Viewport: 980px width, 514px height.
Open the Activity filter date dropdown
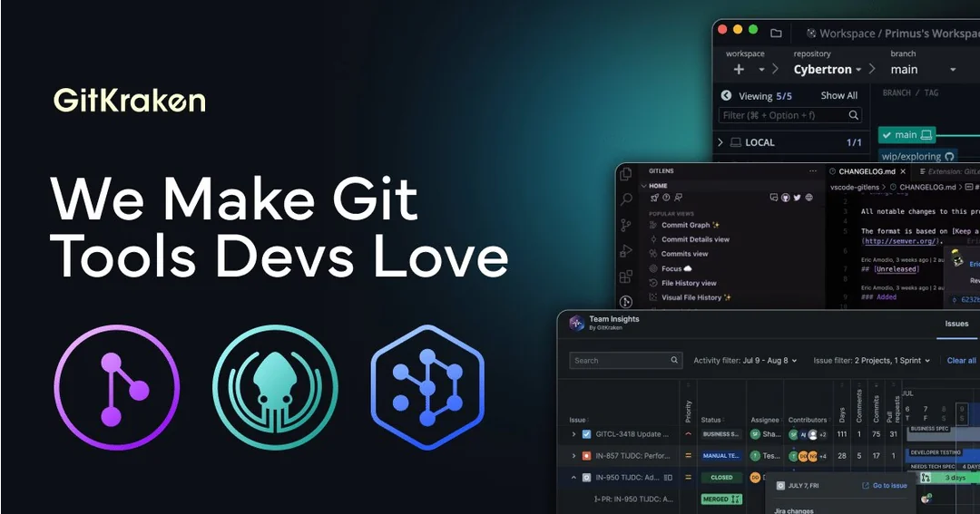click(x=745, y=361)
